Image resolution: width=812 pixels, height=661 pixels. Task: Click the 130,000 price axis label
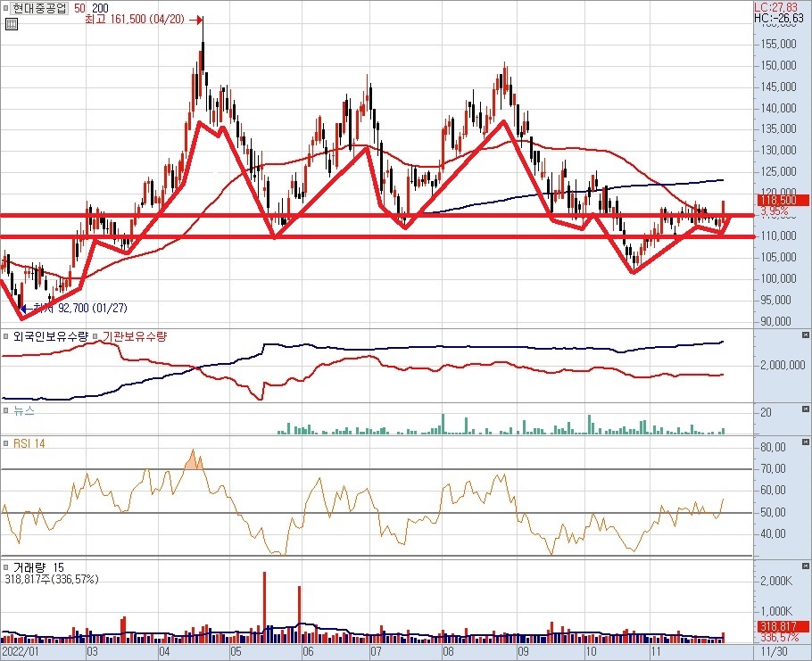[778, 151]
